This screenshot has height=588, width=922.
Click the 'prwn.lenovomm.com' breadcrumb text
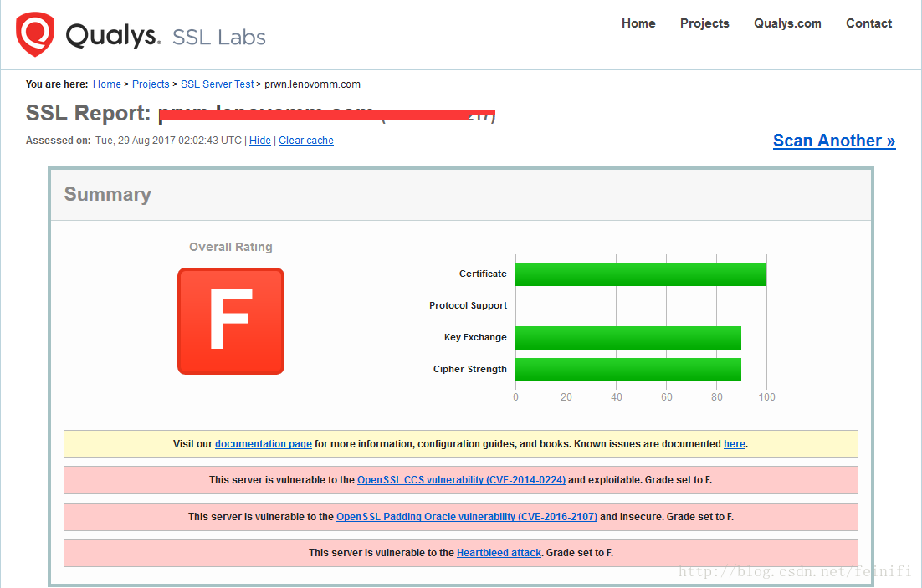pyautogui.click(x=312, y=84)
